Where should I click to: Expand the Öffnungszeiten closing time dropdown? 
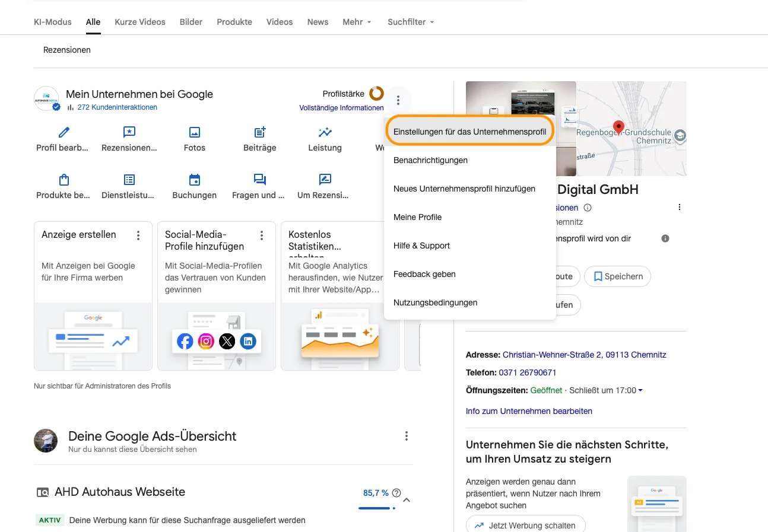641,390
